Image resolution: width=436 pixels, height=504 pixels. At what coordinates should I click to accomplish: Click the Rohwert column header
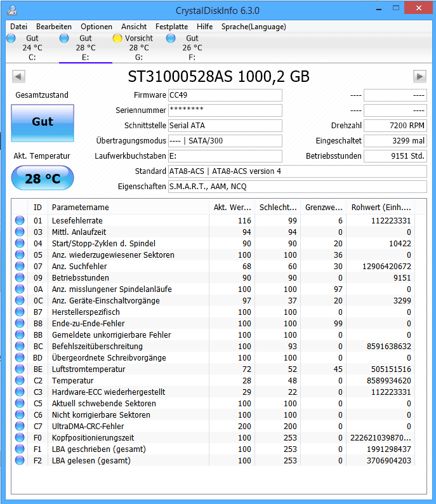(x=381, y=208)
